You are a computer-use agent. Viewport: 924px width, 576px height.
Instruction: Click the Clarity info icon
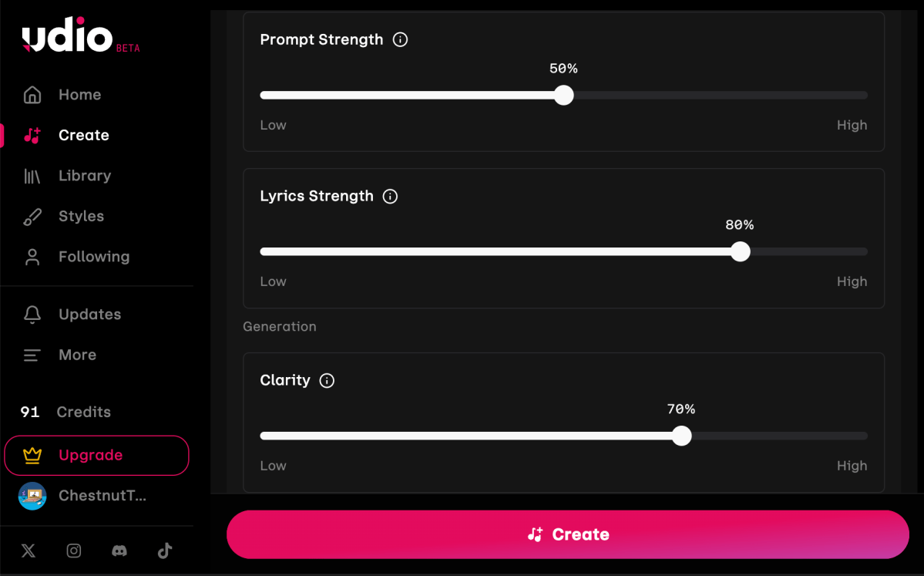coord(327,380)
